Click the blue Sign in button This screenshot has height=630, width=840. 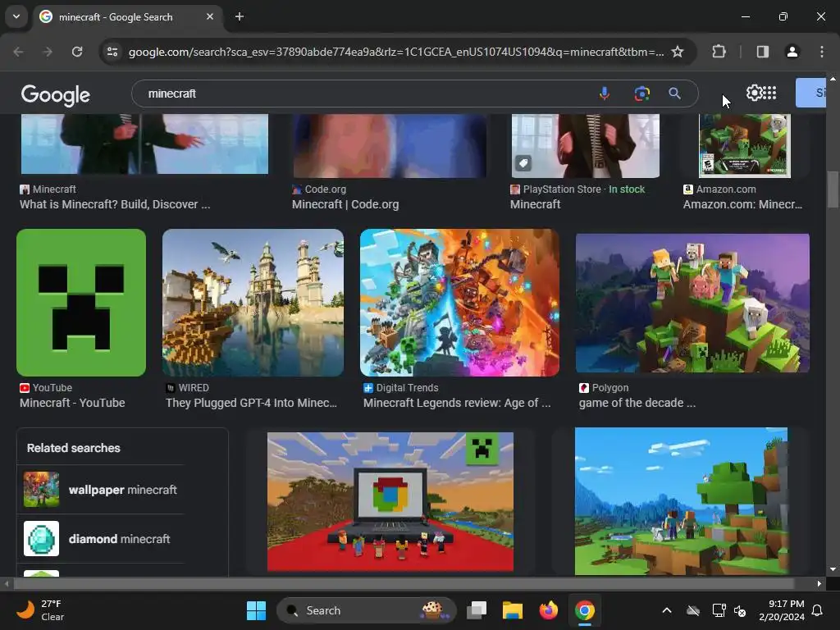[x=811, y=93]
